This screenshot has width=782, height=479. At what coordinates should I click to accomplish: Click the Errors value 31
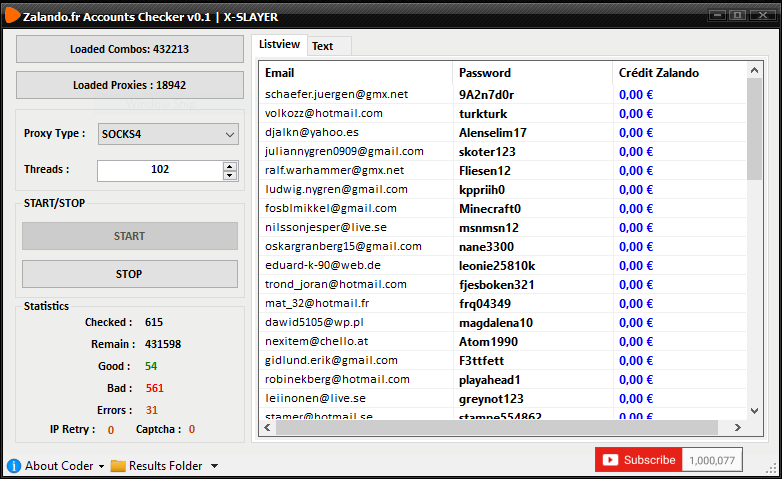pyautogui.click(x=152, y=410)
